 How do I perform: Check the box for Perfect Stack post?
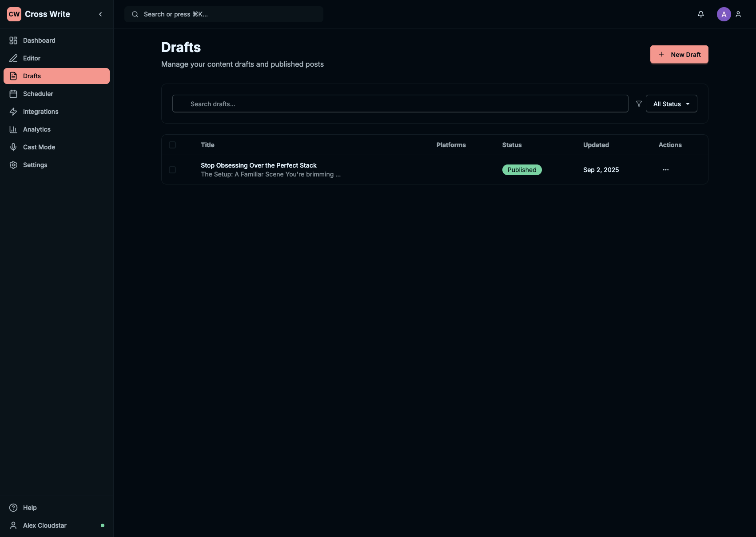[x=172, y=170]
